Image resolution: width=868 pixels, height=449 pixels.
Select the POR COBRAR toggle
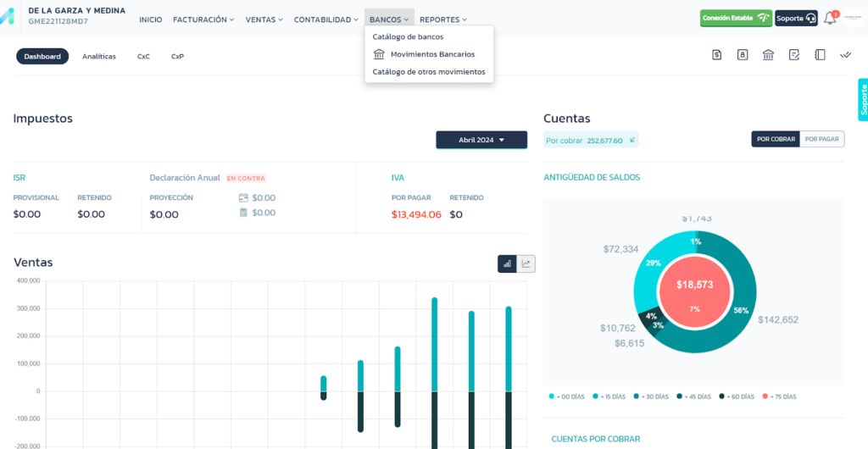776,139
